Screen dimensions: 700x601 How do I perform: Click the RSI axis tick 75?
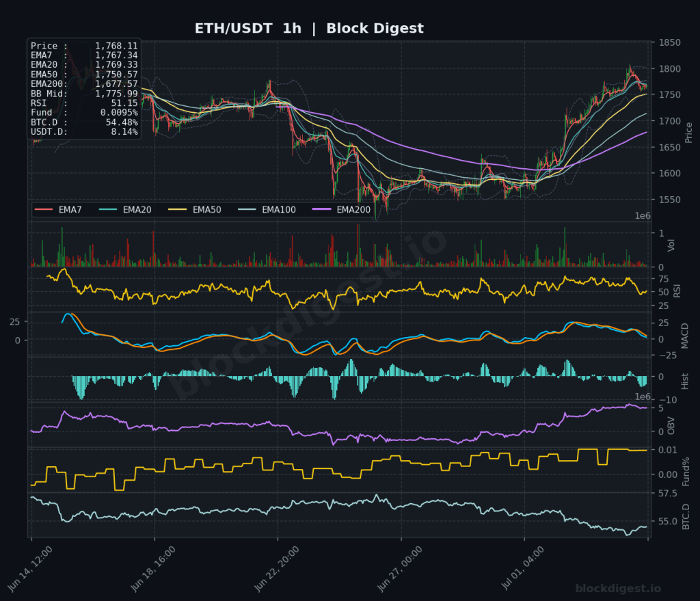click(663, 279)
